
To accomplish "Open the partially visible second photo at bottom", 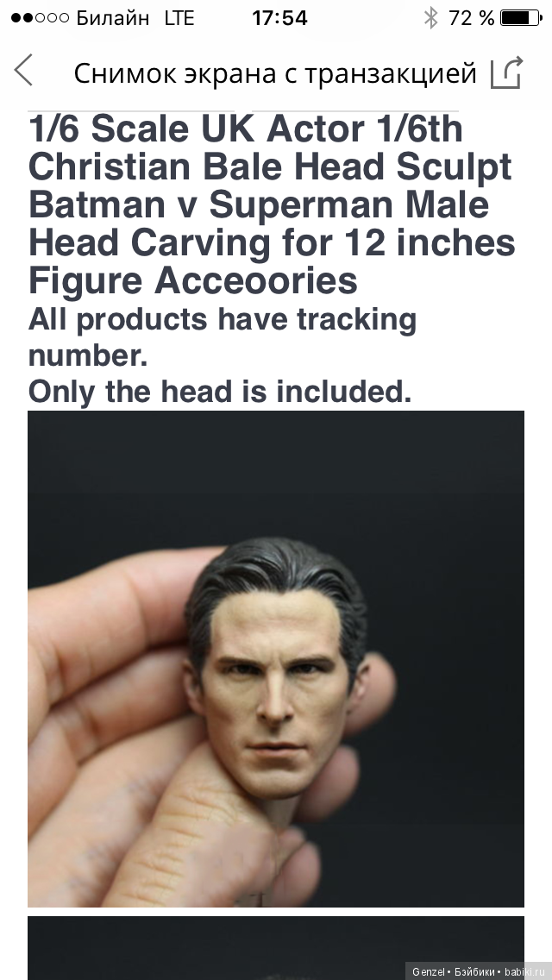I will (276, 947).
